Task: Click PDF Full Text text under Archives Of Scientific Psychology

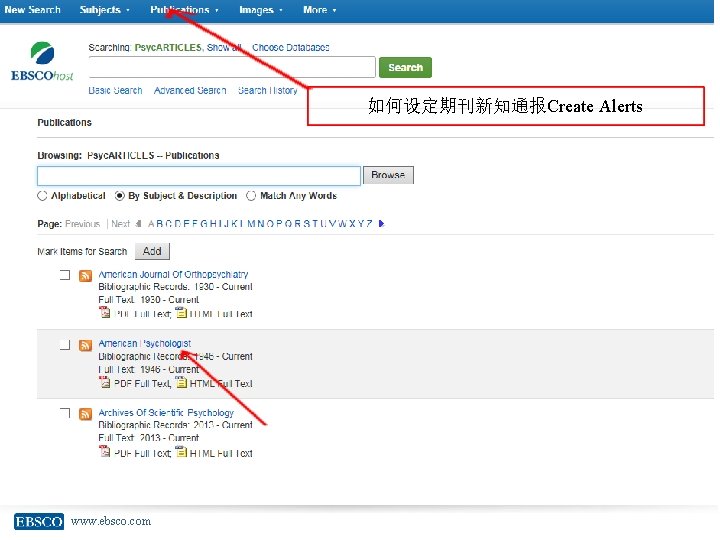Action: pos(143,453)
